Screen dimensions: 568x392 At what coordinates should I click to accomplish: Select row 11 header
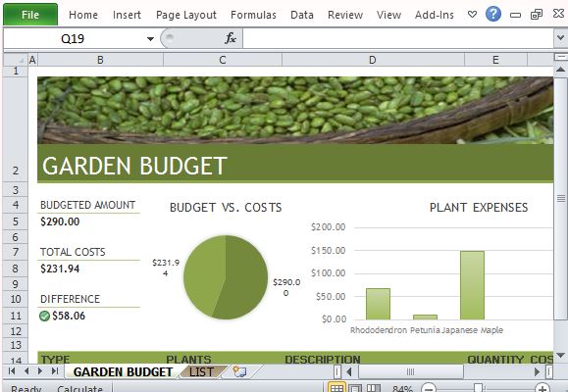tap(16, 316)
